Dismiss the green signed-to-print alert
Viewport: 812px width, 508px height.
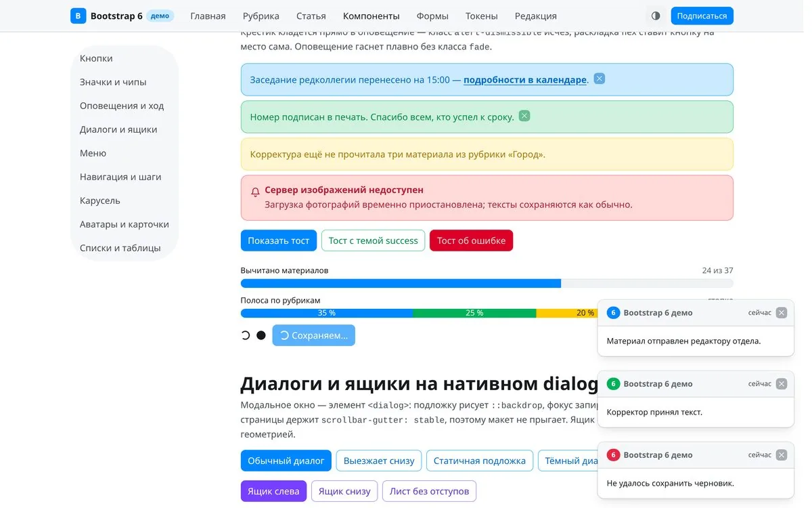coord(524,116)
